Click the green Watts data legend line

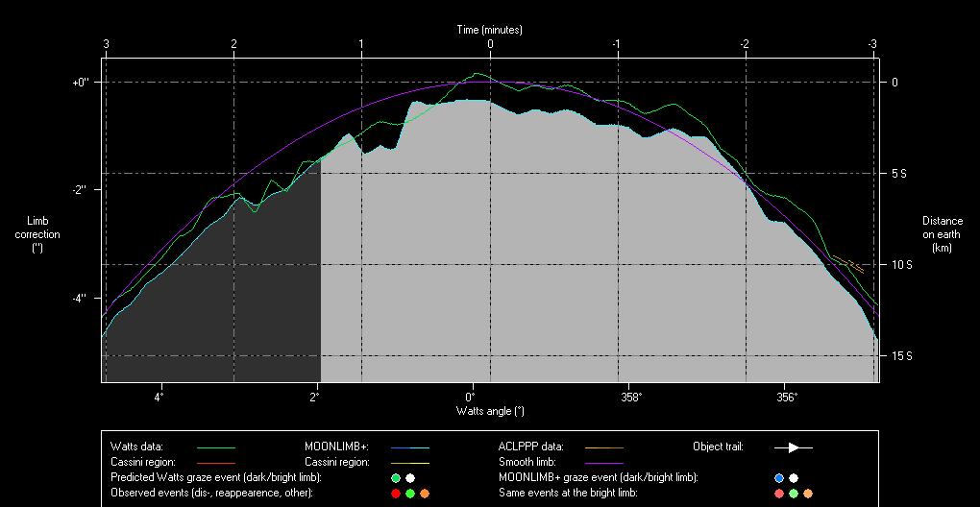pos(215,447)
